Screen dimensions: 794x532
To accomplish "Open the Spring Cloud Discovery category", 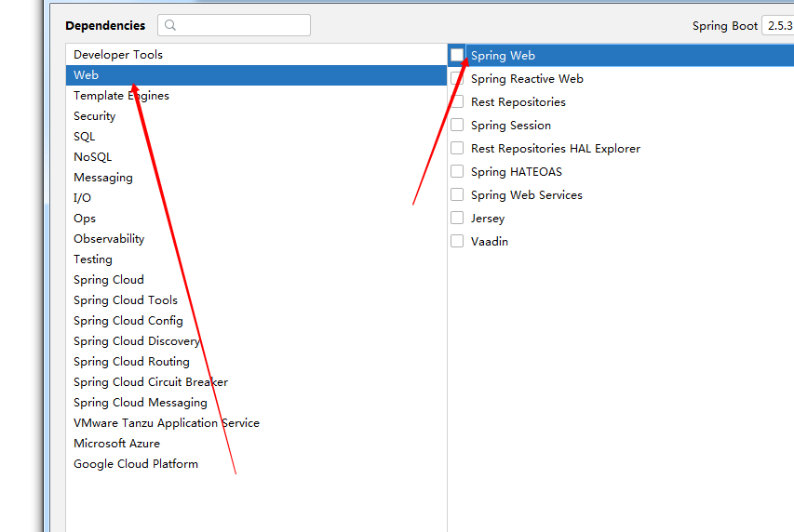I will tap(256, 341).
